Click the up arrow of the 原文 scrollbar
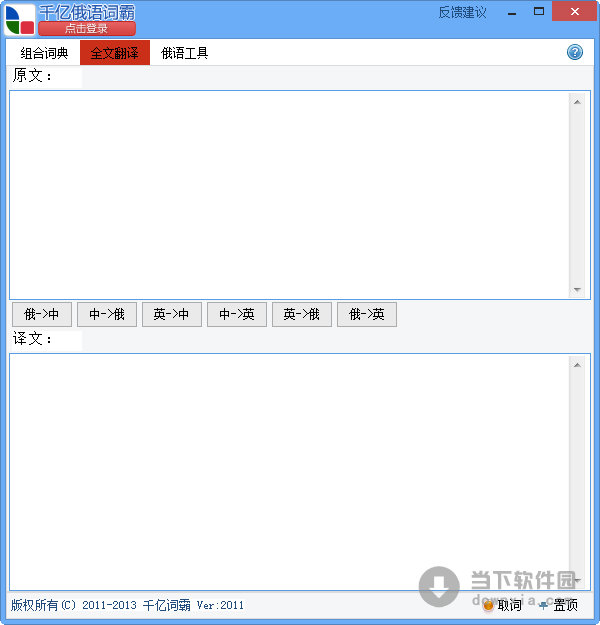 577,102
